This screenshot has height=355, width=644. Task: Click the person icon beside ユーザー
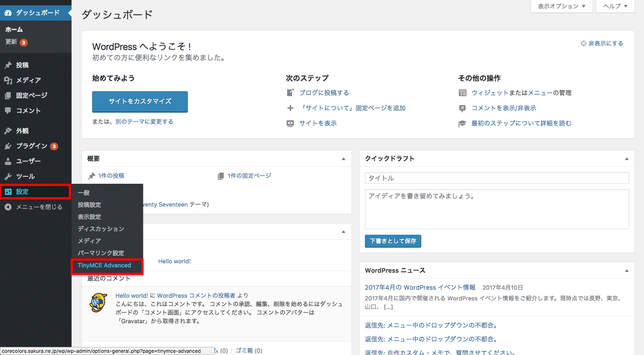[8, 161]
